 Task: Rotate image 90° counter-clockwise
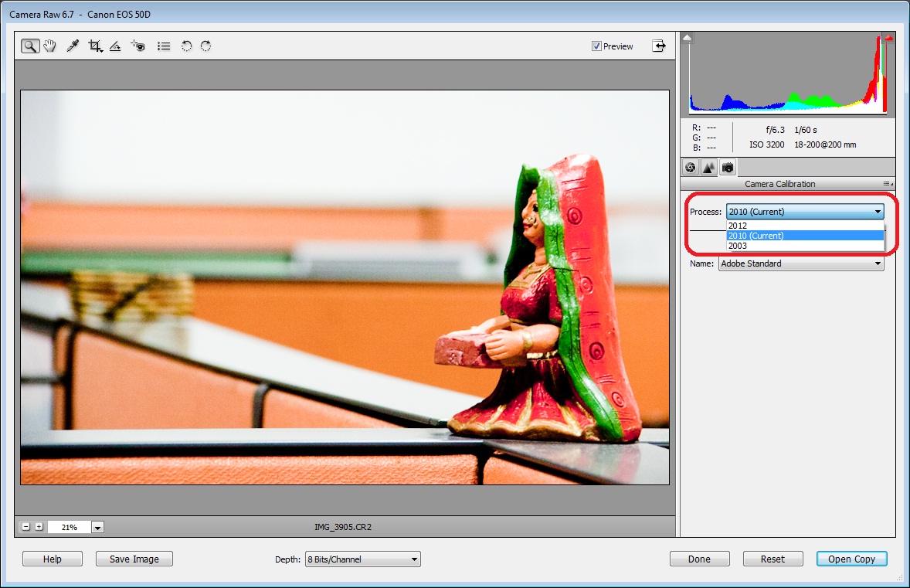click(x=186, y=46)
